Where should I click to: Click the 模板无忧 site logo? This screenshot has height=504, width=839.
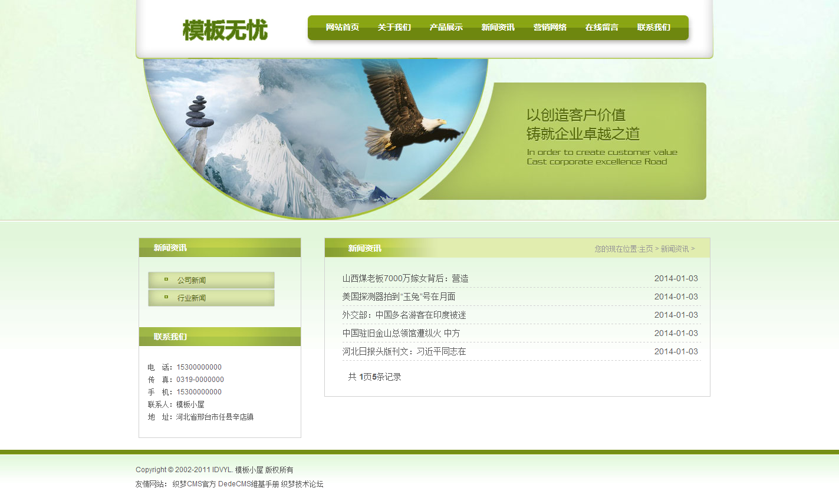pos(225,30)
